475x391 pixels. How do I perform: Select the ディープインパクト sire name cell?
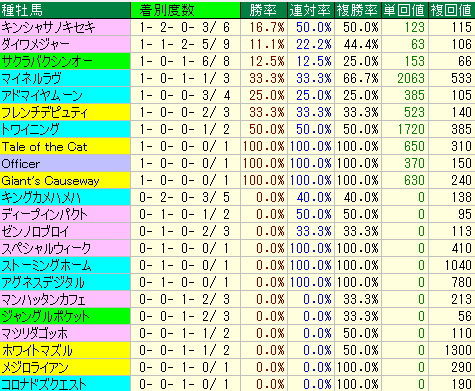coord(65,214)
